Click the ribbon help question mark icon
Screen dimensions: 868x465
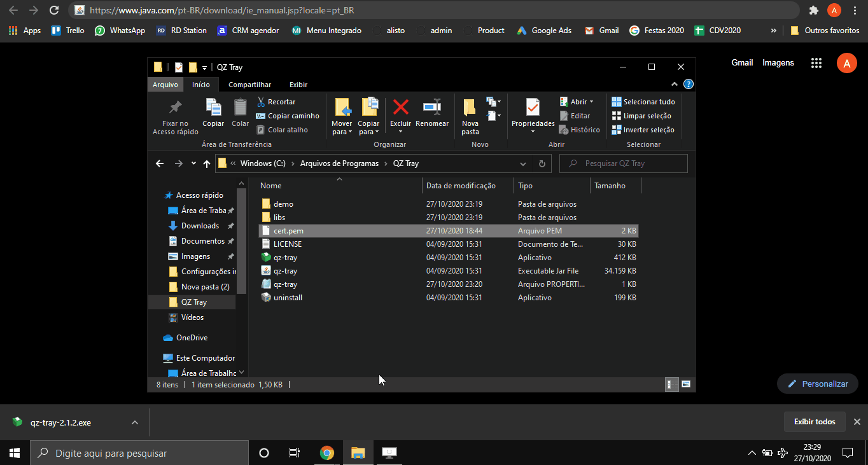pos(688,85)
